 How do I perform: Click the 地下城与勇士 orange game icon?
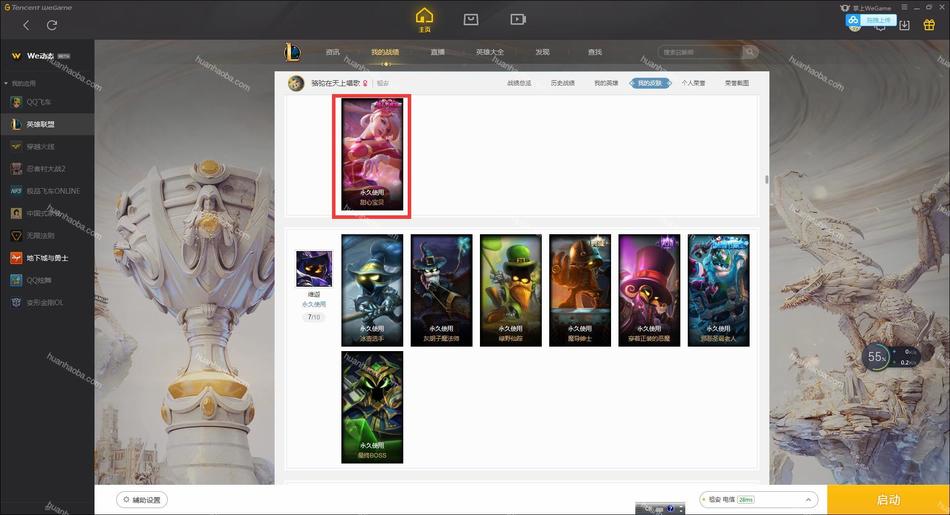pos(16,258)
